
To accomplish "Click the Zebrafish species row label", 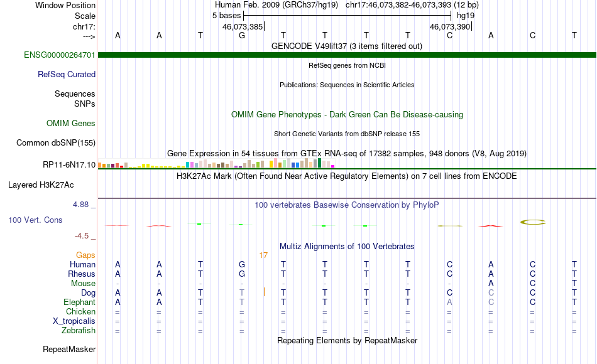I will point(79,331).
